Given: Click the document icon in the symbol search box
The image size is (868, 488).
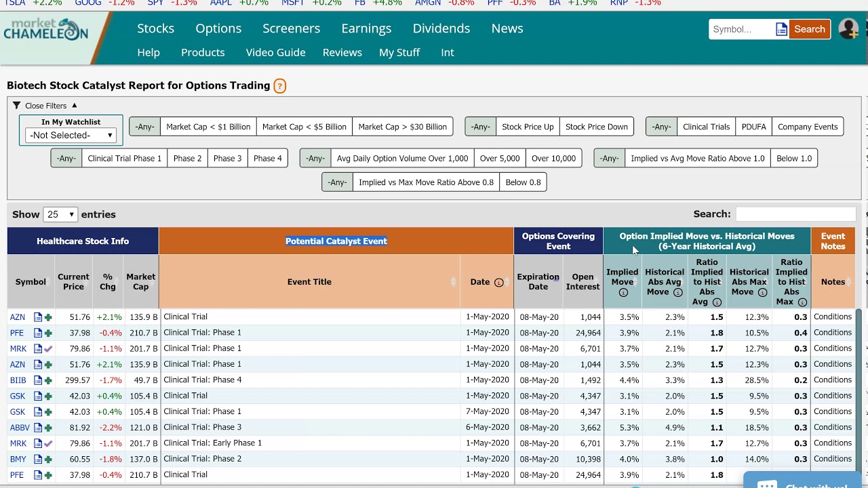Looking at the screenshot, I should coord(781,29).
